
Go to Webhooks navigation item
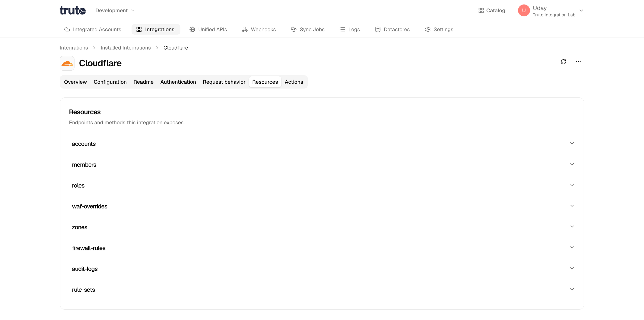[x=259, y=29]
